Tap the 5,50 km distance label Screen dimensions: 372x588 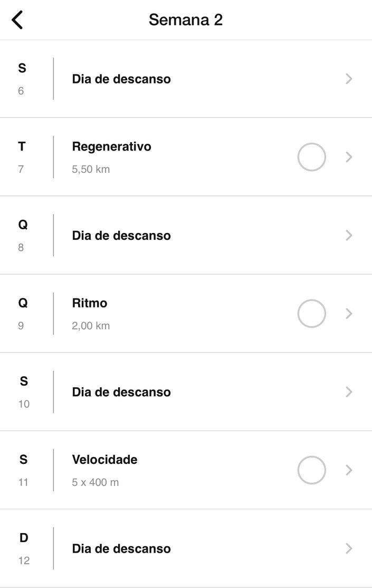tap(91, 170)
